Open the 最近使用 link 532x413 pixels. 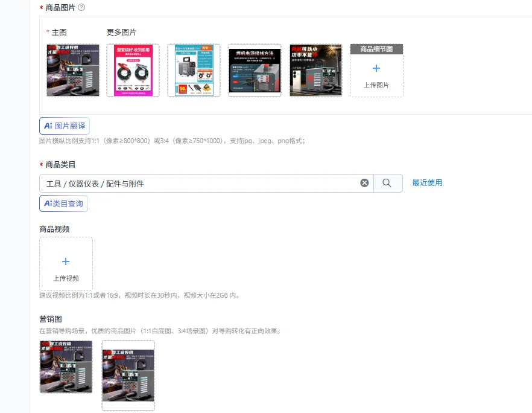coord(427,183)
